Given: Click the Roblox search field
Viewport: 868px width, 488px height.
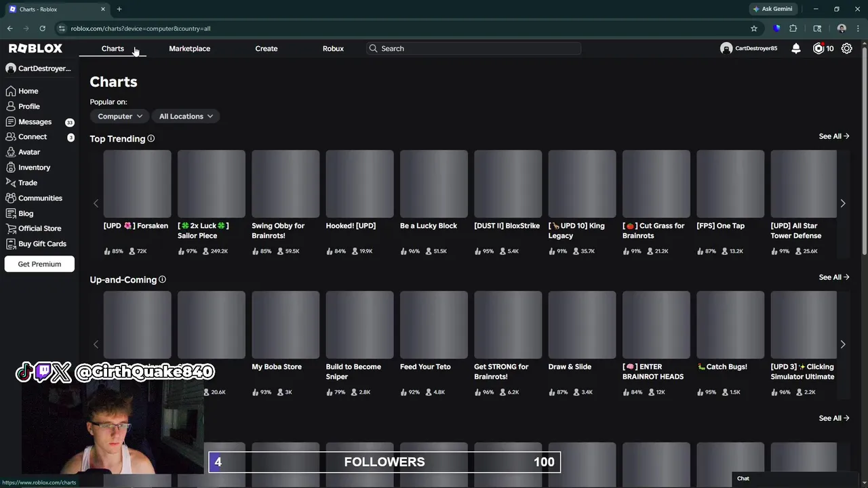Looking at the screenshot, I should click(473, 48).
